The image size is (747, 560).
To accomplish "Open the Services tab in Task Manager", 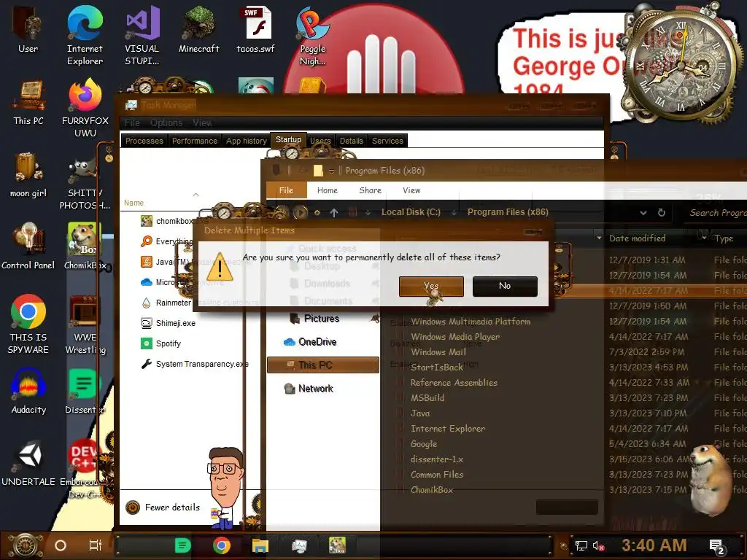I will pos(387,141).
